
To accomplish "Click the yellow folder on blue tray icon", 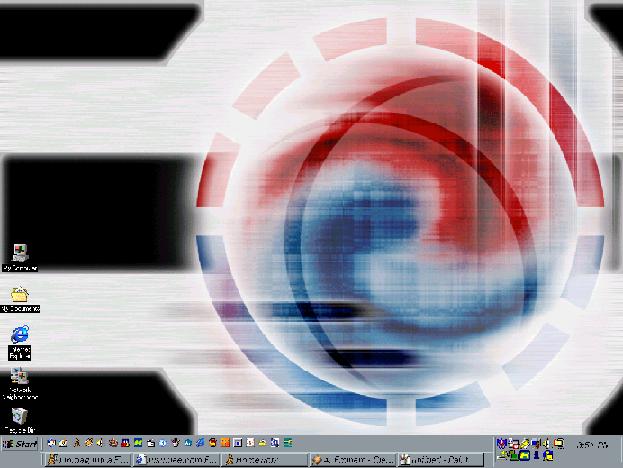I will 524,455.
